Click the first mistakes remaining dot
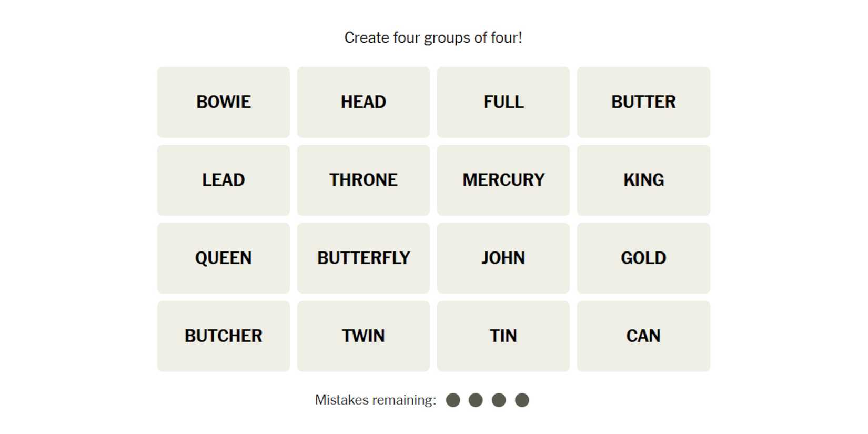868x434 pixels. (453, 400)
